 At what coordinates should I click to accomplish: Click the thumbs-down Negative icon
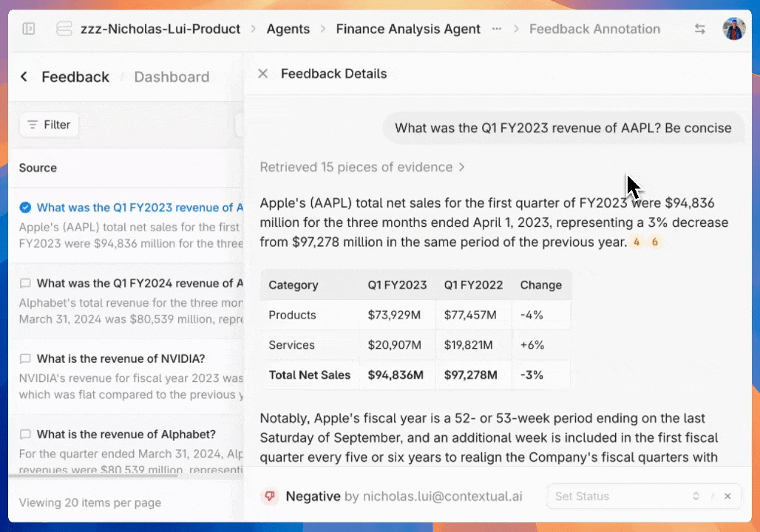(270, 496)
